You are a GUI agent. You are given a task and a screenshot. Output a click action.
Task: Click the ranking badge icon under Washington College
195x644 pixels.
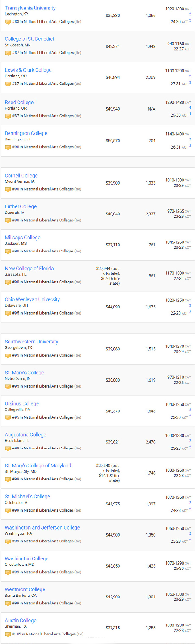click(x=8, y=572)
